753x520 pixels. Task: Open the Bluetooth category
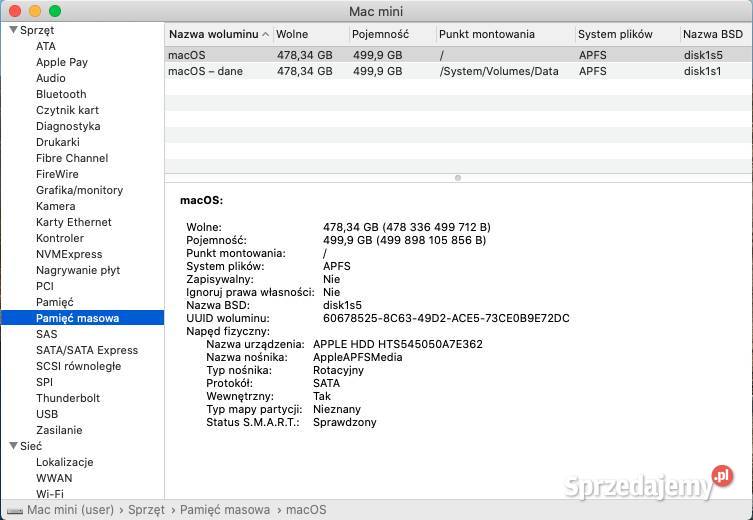click(61, 94)
